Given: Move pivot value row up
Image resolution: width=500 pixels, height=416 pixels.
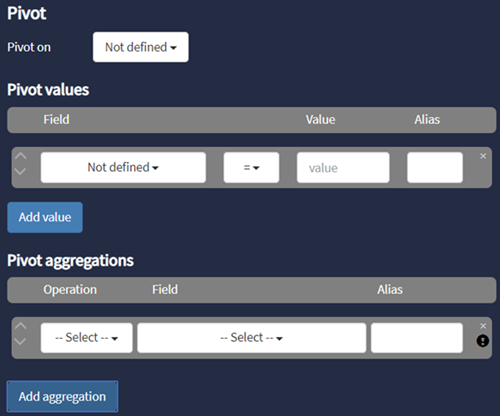Looking at the screenshot, I should pyautogui.click(x=21, y=156).
